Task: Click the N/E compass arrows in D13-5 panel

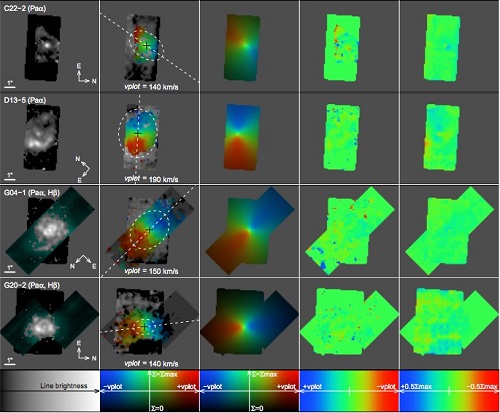Action: tap(83, 169)
